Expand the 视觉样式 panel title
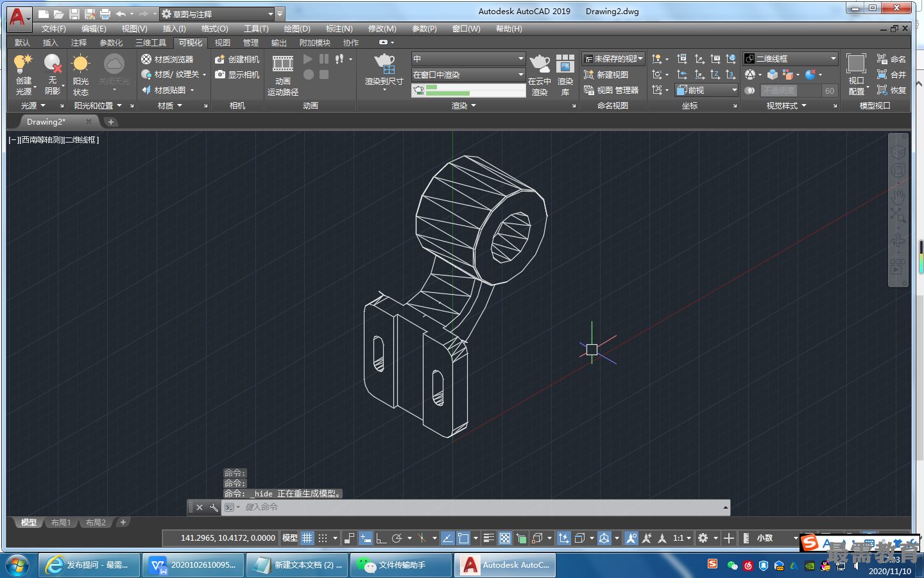 click(x=787, y=105)
